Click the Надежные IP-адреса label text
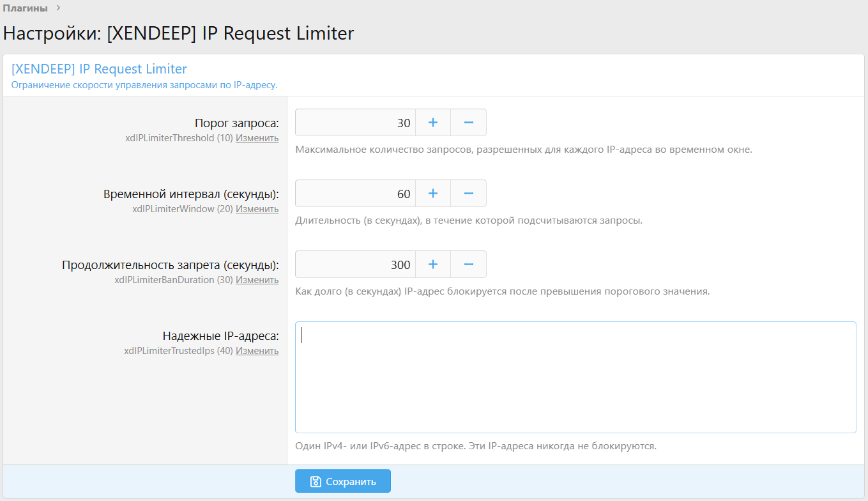This screenshot has width=868, height=501. (220, 336)
